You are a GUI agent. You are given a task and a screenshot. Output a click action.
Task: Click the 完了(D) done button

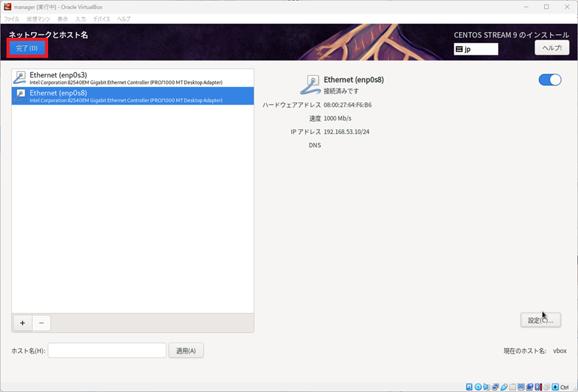[x=27, y=48]
